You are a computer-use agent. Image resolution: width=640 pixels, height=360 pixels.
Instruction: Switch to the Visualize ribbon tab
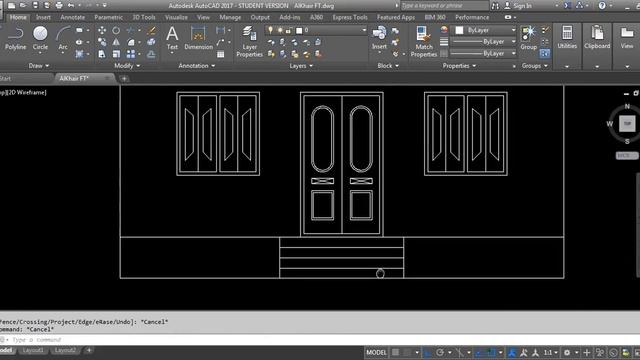pos(176,17)
